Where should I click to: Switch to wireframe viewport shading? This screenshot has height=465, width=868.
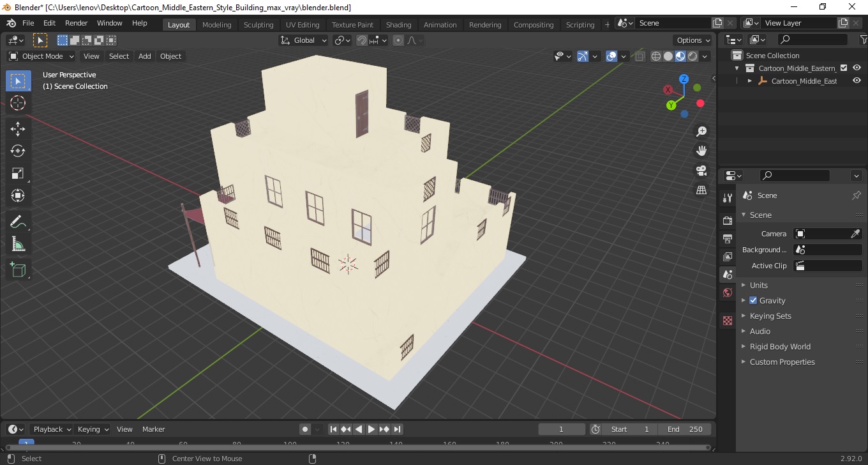(x=656, y=56)
